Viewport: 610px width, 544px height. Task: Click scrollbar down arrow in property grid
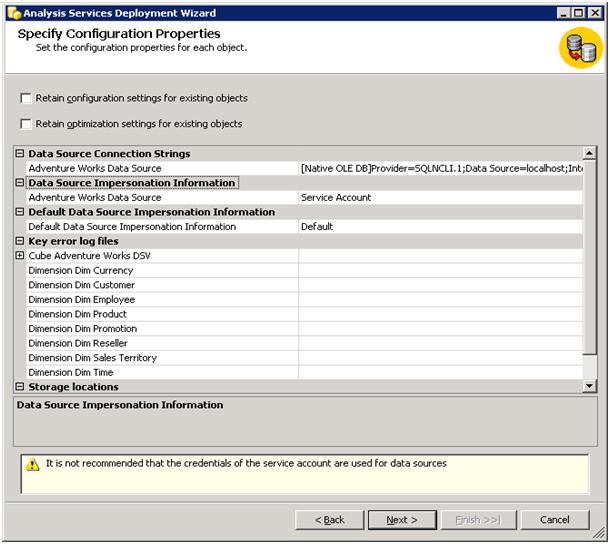[589, 386]
